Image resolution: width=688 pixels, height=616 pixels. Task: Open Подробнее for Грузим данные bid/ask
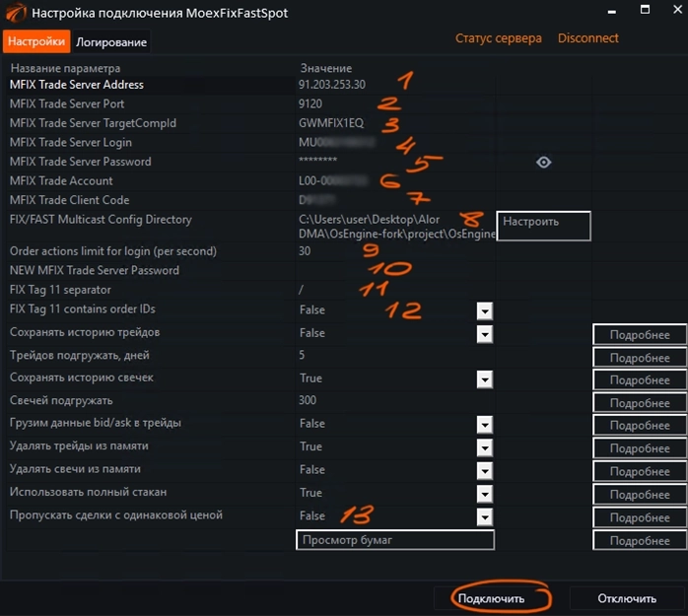(640, 425)
